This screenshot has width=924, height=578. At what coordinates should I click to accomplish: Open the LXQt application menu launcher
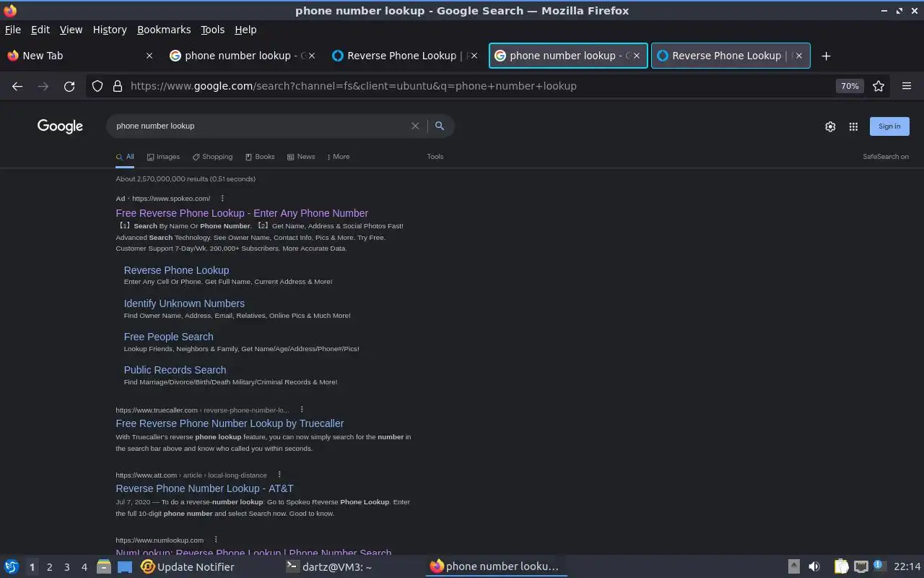click(x=12, y=566)
